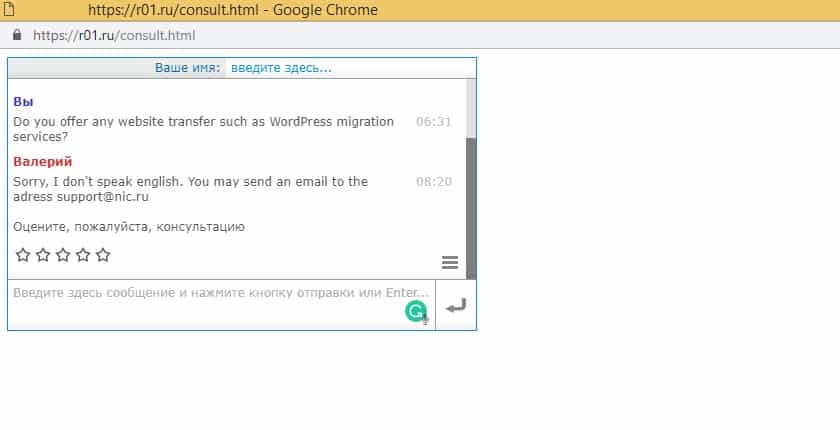The width and height of the screenshot is (840, 430).
Task: Focus the message input box
Action: (x=221, y=305)
